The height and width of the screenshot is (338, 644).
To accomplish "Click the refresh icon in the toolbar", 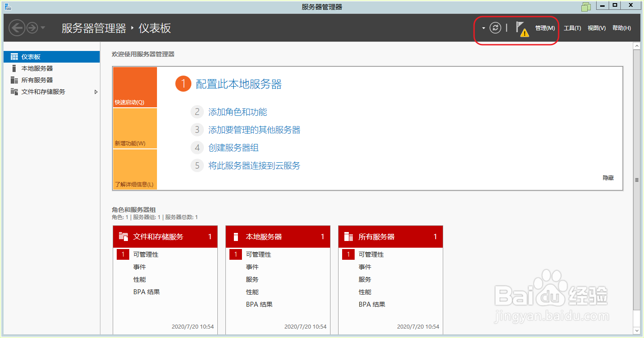I will (496, 27).
